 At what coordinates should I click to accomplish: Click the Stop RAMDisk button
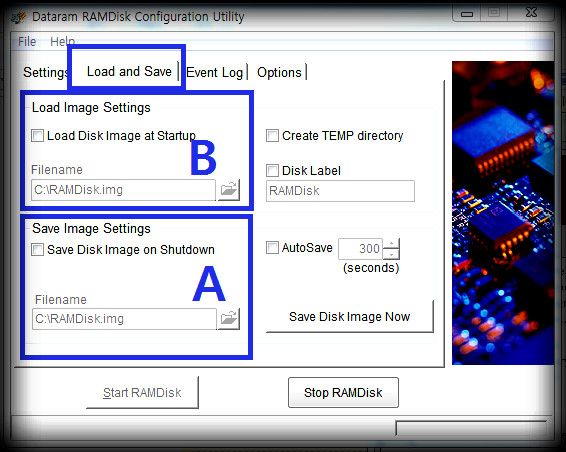pyautogui.click(x=343, y=392)
